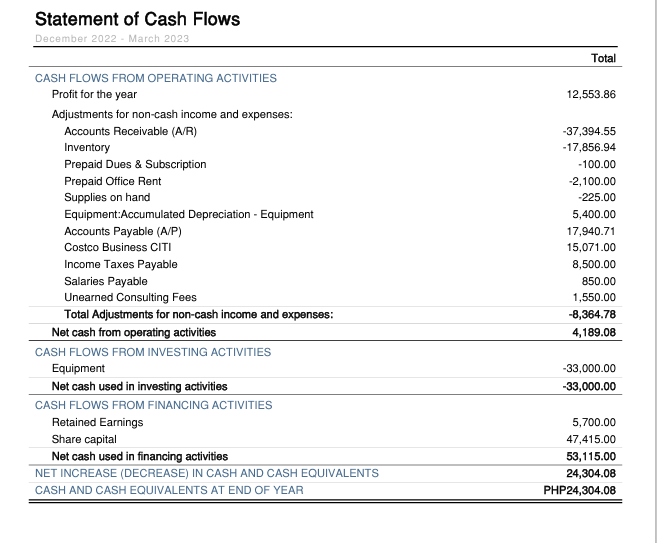The height and width of the screenshot is (543, 657).
Task: Select 'Equipment:Accumulated Depreciation - Equipment' row
Action: click(189, 214)
